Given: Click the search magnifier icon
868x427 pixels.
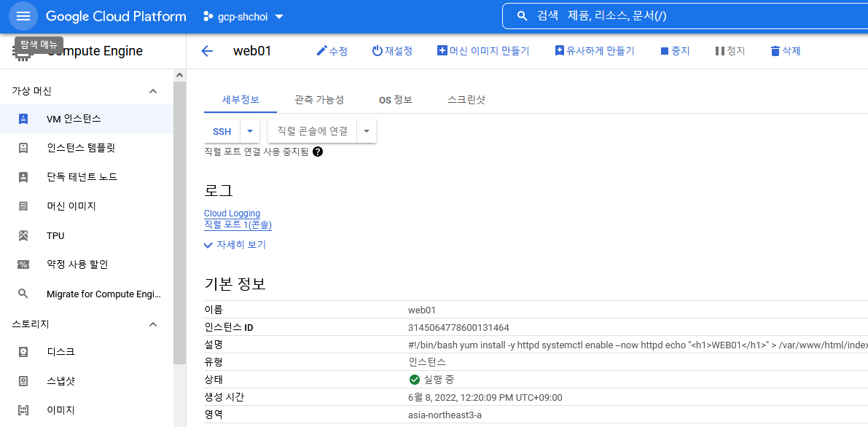Looking at the screenshot, I should point(522,16).
